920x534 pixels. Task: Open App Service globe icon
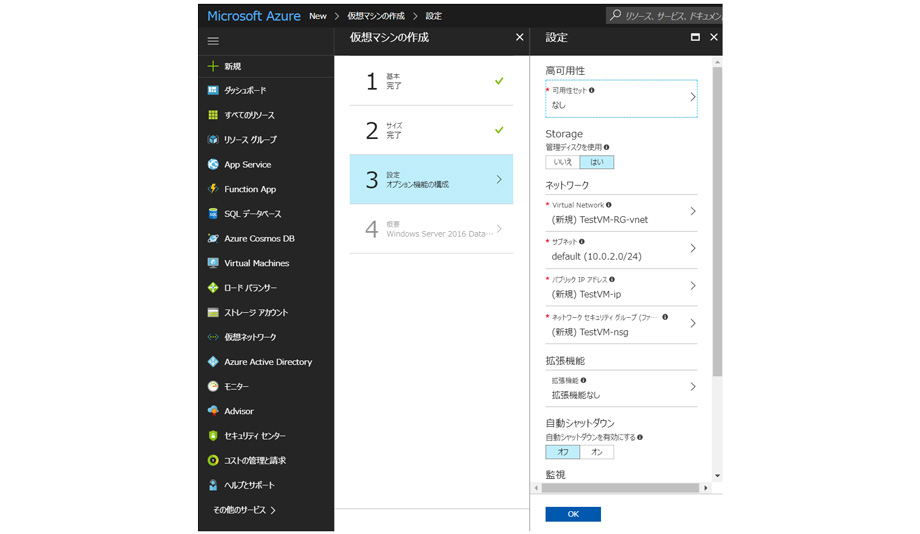pos(213,165)
